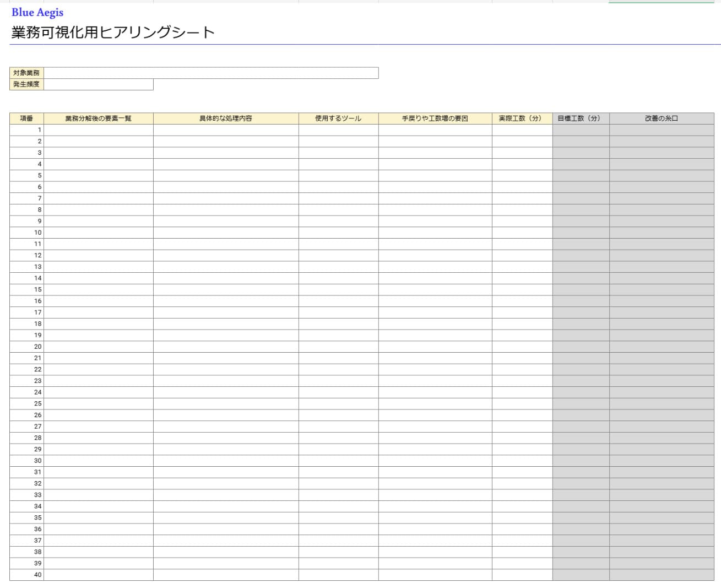This screenshot has height=588, width=721.
Task: Click the 実際工数（分） column header
Action: pyautogui.click(x=522, y=118)
